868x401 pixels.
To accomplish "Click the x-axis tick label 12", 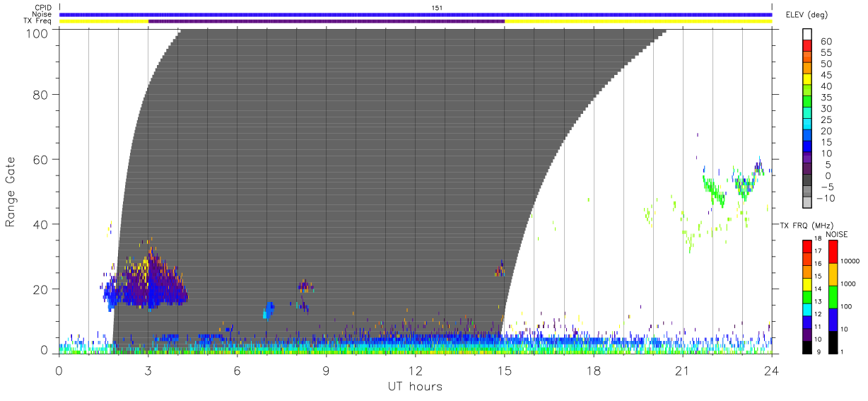I will pyautogui.click(x=416, y=370).
